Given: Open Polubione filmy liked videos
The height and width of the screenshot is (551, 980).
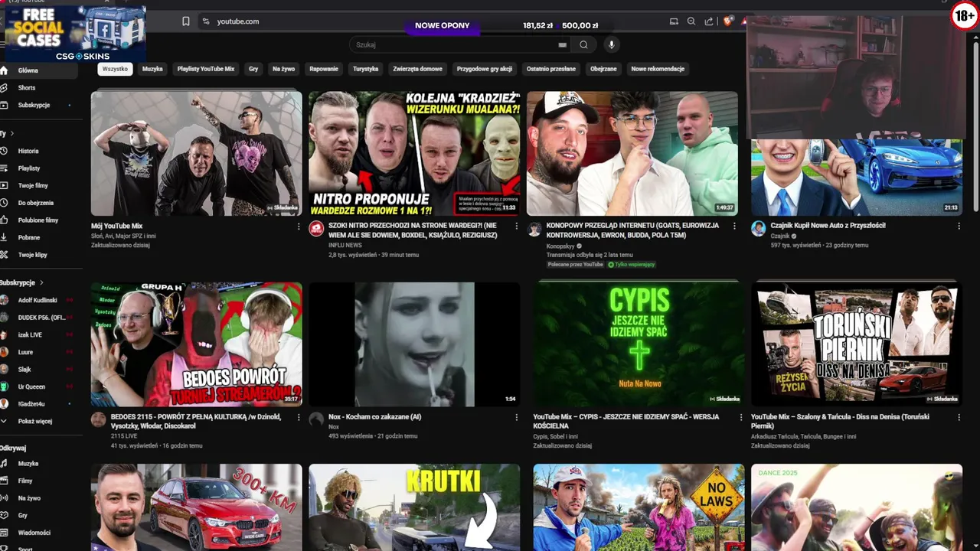Looking at the screenshot, I should coord(37,220).
